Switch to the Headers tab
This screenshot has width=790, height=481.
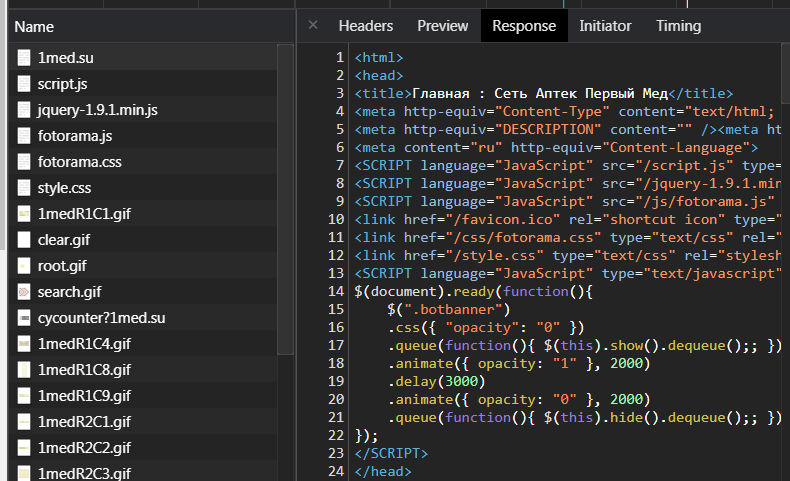(365, 26)
